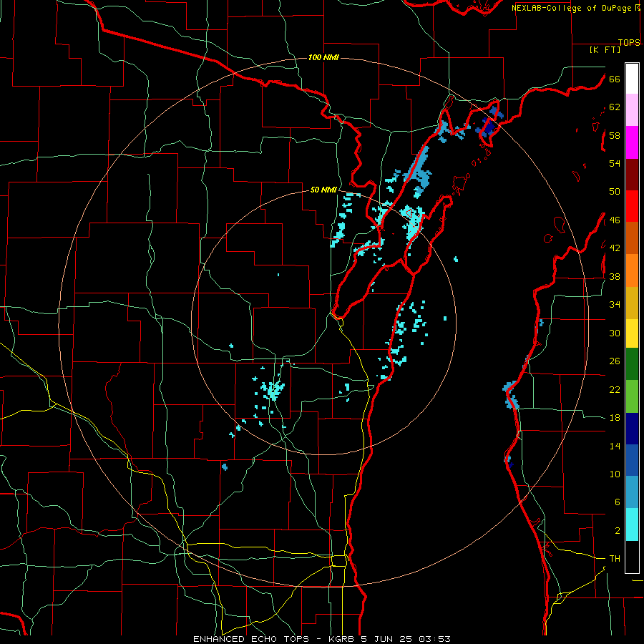
Task: Select the legend value 30
Action: click(x=615, y=333)
